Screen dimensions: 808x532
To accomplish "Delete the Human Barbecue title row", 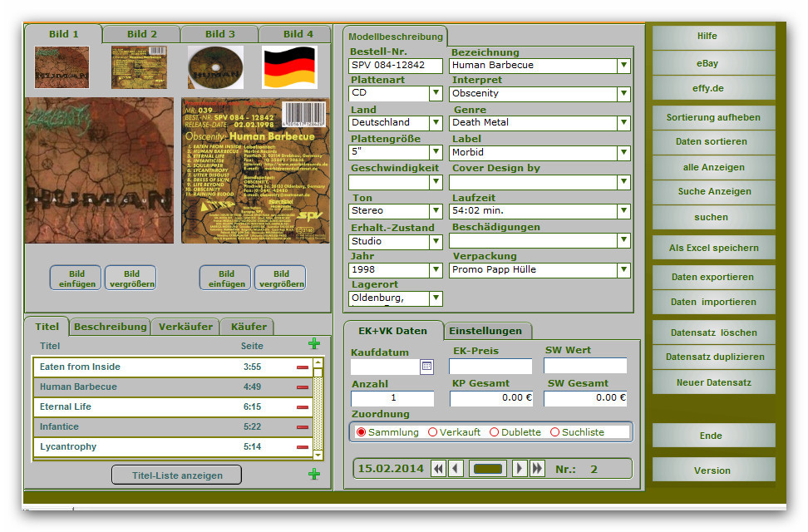I will tap(303, 387).
